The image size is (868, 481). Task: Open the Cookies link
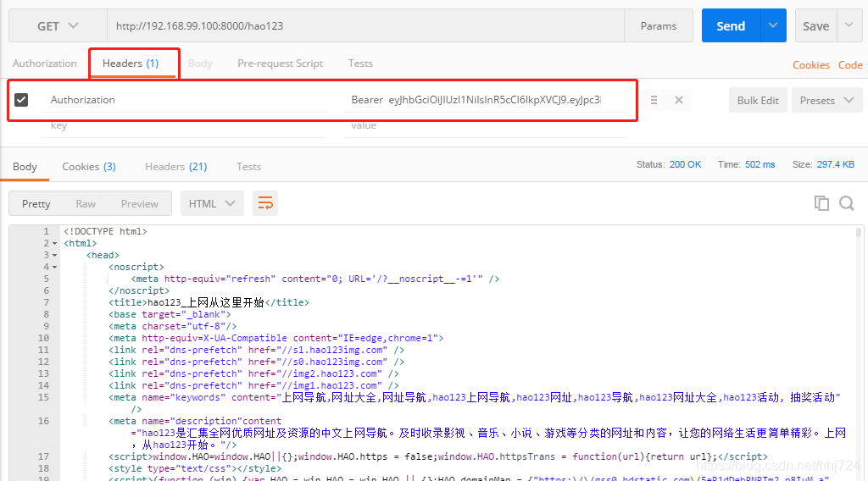811,65
